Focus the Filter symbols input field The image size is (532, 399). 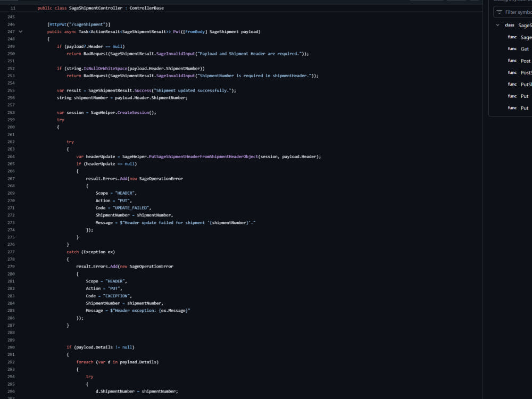point(514,12)
